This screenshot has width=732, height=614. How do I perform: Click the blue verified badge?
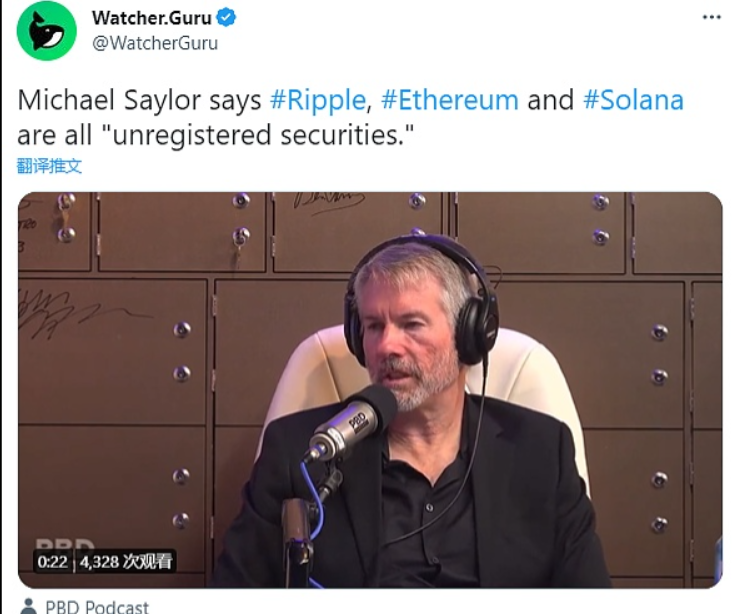226,18
